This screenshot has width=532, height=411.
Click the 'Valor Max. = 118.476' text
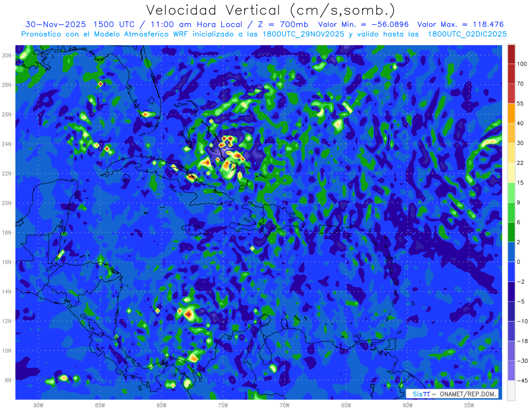point(461,24)
